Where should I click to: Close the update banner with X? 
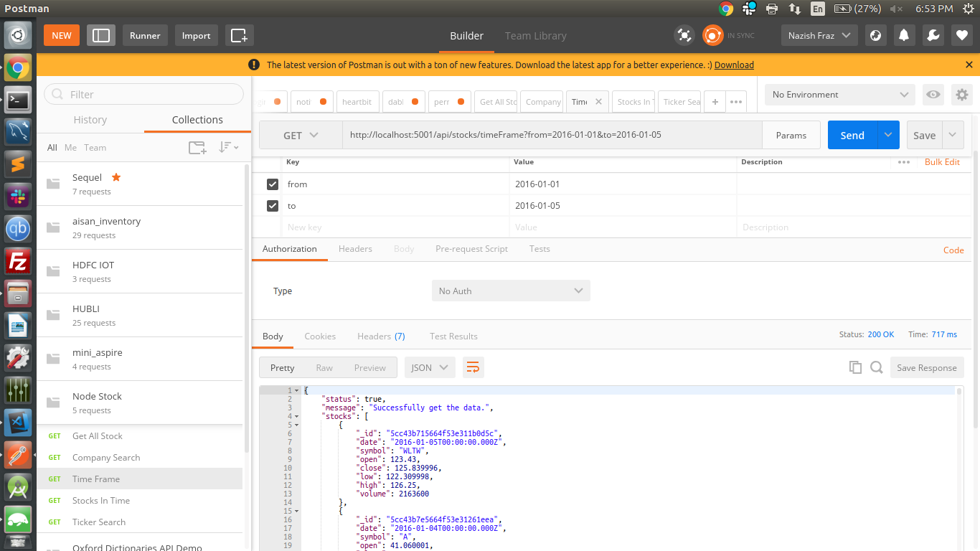coord(969,65)
